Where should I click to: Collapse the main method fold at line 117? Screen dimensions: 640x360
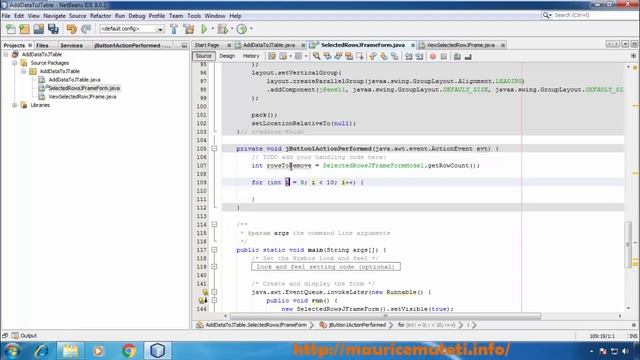coord(214,250)
